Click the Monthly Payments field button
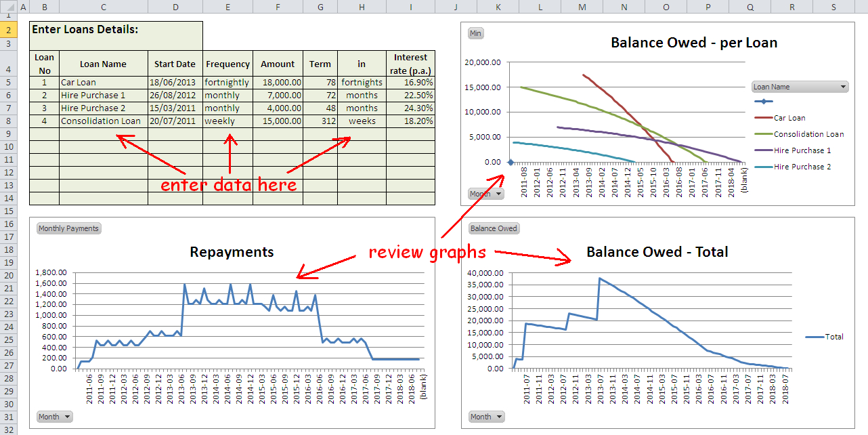The image size is (868, 435). tap(68, 228)
